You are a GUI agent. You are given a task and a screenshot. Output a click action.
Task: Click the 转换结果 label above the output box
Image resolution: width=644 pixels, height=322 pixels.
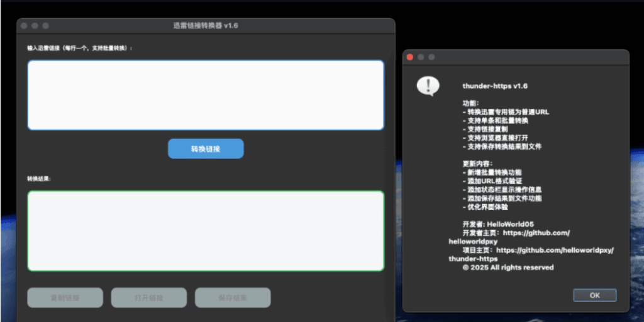[x=39, y=179]
